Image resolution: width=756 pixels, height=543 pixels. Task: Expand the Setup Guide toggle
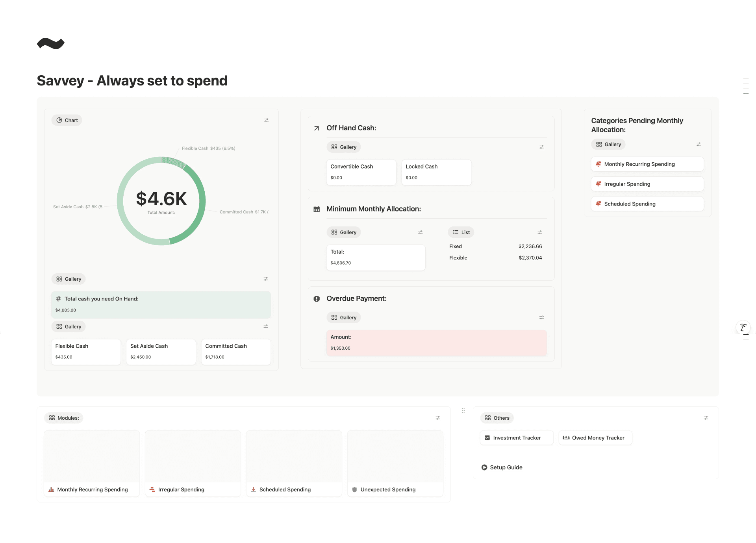484,467
